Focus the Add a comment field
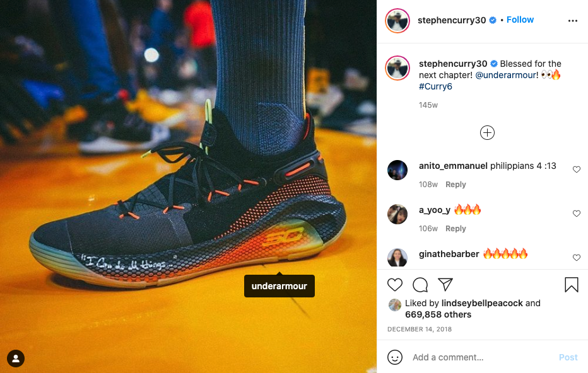This screenshot has height=373, width=588. coord(481,357)
